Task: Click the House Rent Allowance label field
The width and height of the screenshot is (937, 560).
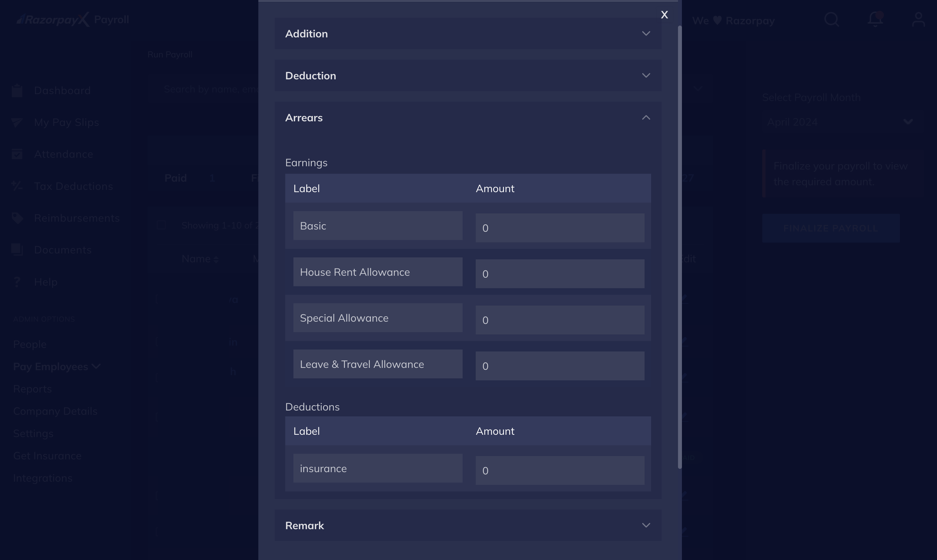Action: pos(378,272)
